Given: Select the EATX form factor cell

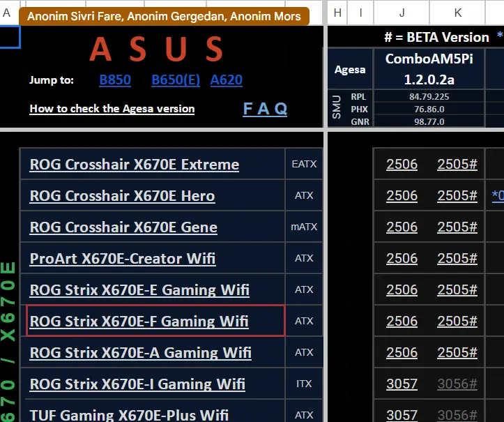Looking at the screenshot, I should pyautogui.click(x=304, y=164).
